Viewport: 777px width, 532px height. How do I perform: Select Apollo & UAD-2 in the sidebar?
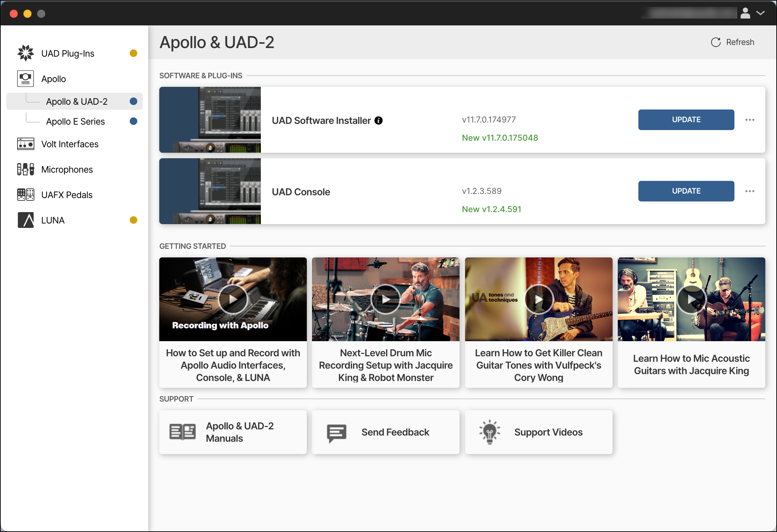77,101
